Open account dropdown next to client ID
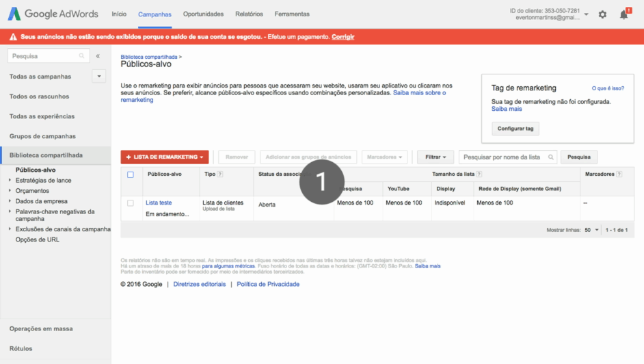644x364 pixels. pyautogui.click(x=587, y=14)
